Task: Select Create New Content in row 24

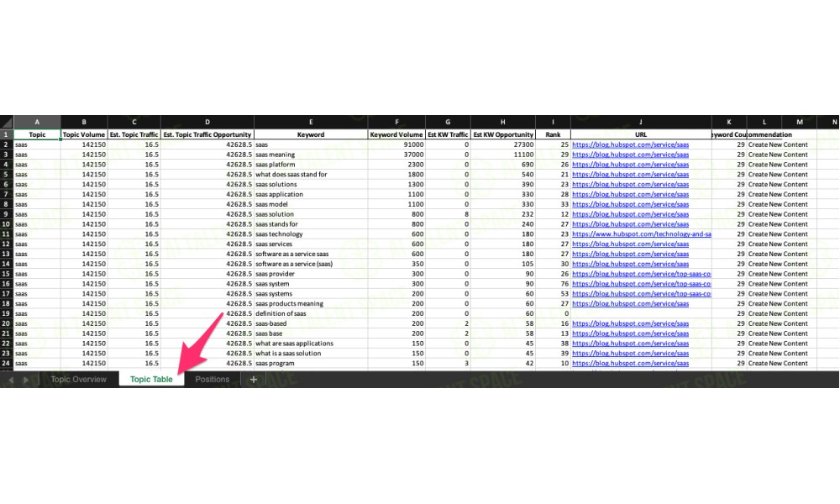Action: 778,364
